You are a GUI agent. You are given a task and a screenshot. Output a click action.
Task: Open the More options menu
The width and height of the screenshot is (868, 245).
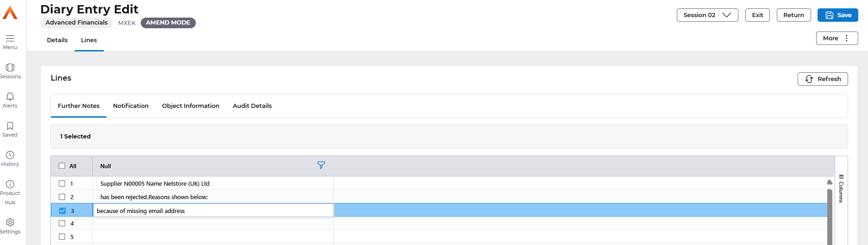click(837, 38)
